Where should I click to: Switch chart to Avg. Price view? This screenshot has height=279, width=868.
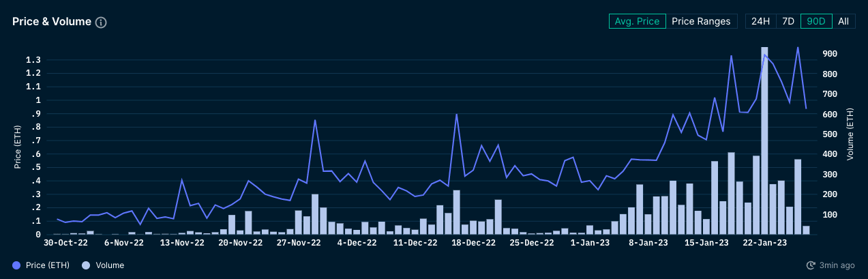pos(637,21)
